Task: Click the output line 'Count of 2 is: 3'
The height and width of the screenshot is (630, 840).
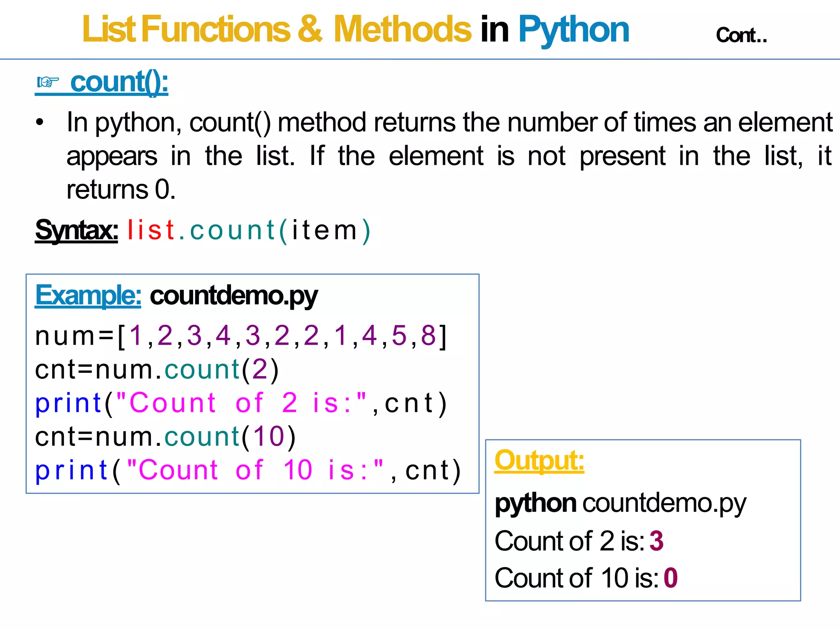Action: (579, 541)
